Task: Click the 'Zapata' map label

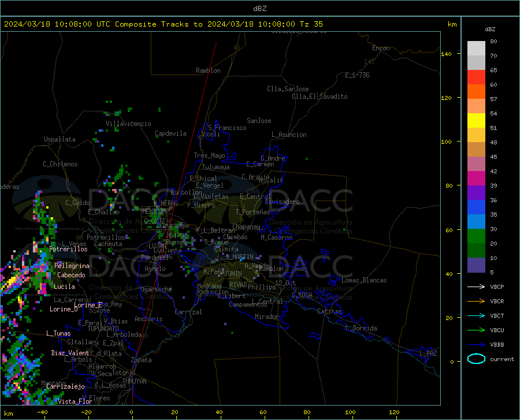Action: click(x=142, y=360)
